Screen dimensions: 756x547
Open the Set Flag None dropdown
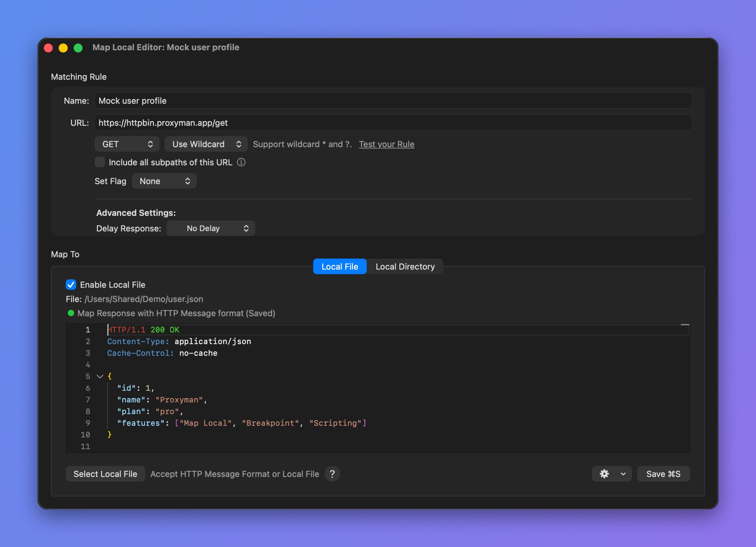(164, 181)
